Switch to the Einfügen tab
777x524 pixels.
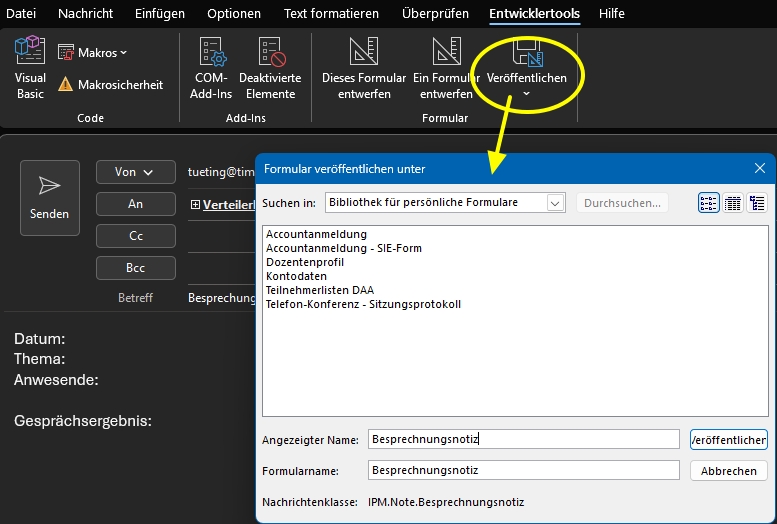click(160, 13)
